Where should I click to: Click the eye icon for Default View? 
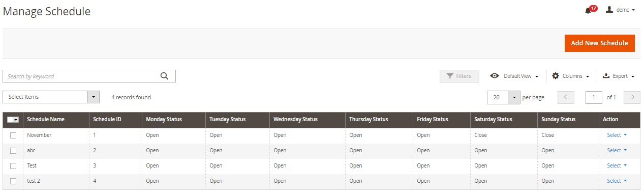coord(495,76)
